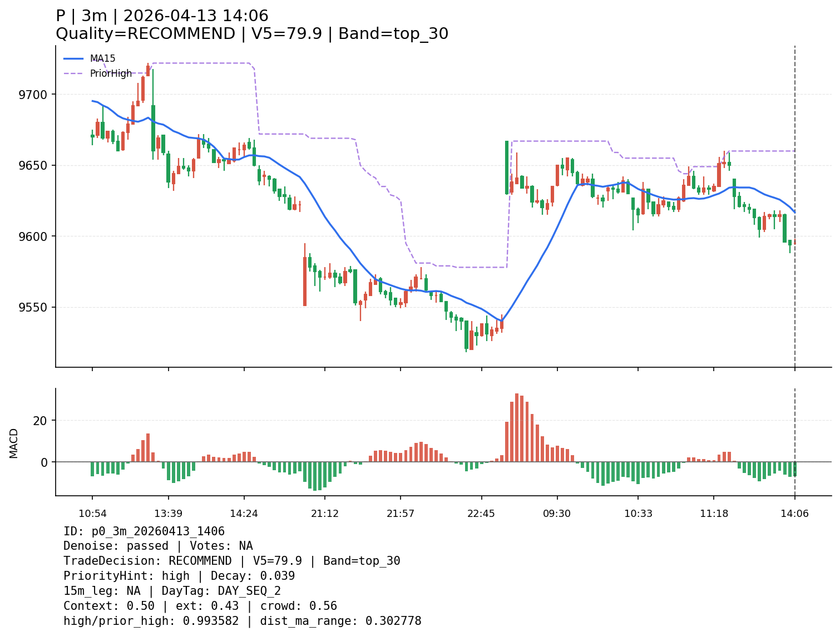Click the 09:30 time axis label
Image resolution: width=840 pixels, height=636 pixels.
(x=557, y=514)
